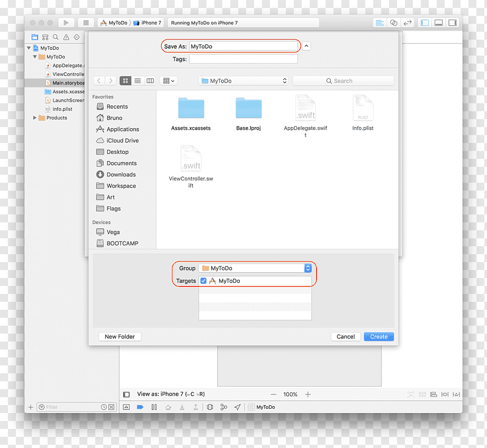Click the Stop button in Xcode toolbar
This screenshot has width=487, height=448.
[x=86, y=23]
